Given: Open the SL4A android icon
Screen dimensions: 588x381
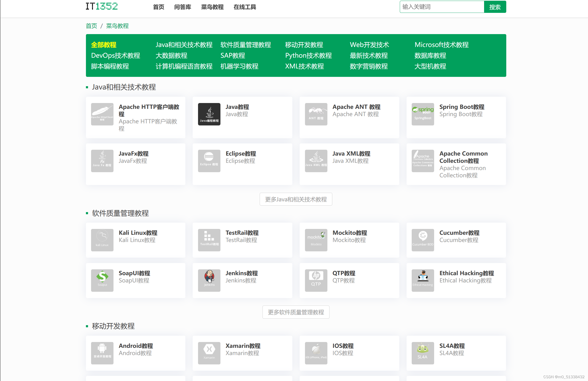Looking at the screenshot, I should click(x=423, y=353).
